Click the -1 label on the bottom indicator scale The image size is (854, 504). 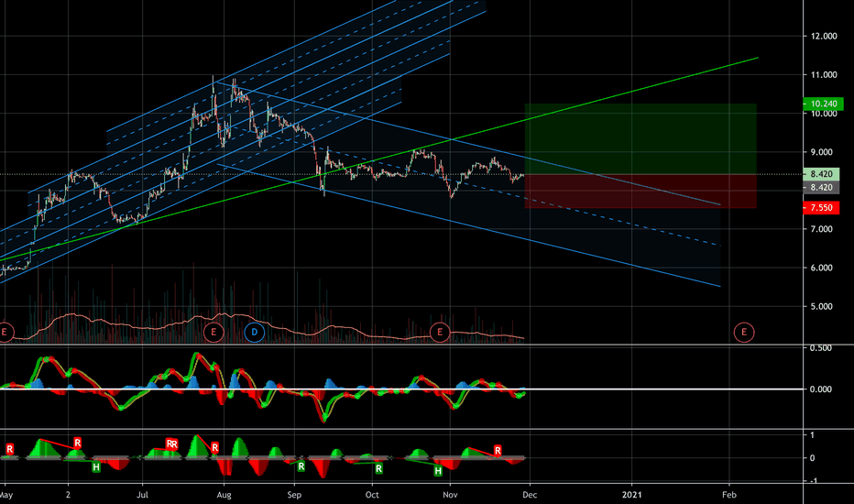coord(812,480)
